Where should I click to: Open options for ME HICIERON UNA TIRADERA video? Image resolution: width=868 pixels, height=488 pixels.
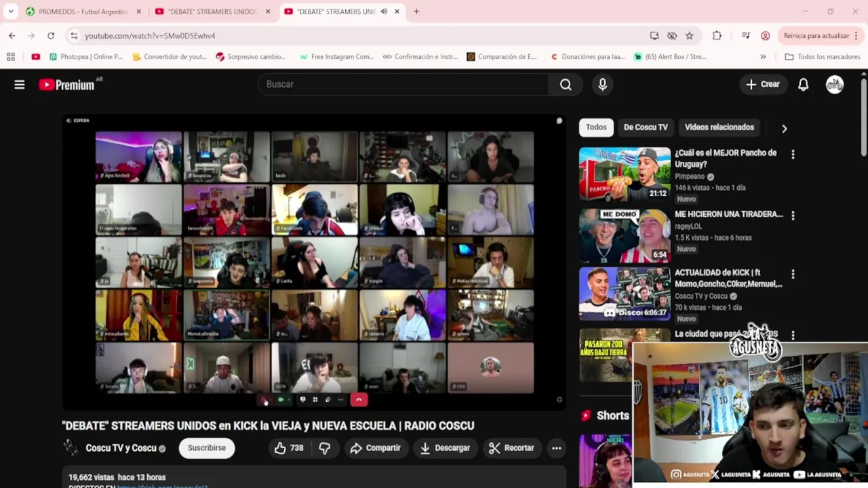pyautogui.click(x=793, y=216)
